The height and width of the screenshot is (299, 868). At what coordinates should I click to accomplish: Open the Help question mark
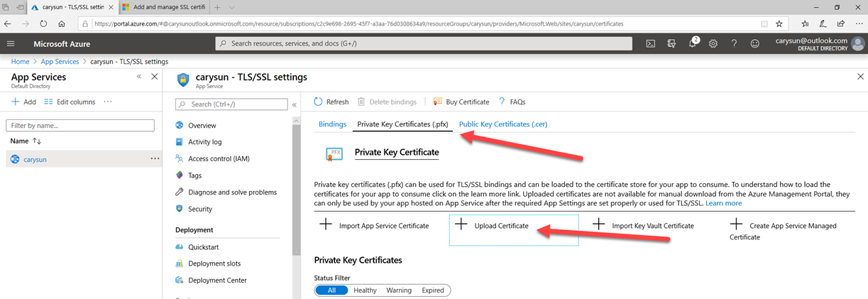(x=734, y=43)
